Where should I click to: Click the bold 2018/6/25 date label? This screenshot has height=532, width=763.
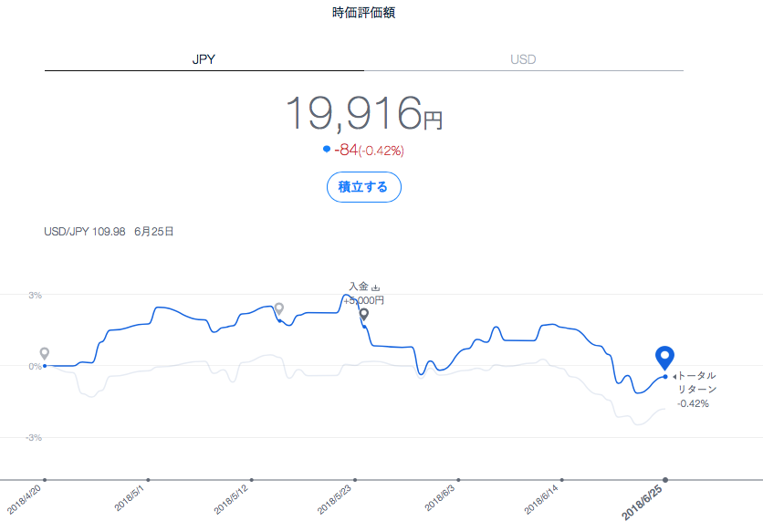[x=643, y=502]
